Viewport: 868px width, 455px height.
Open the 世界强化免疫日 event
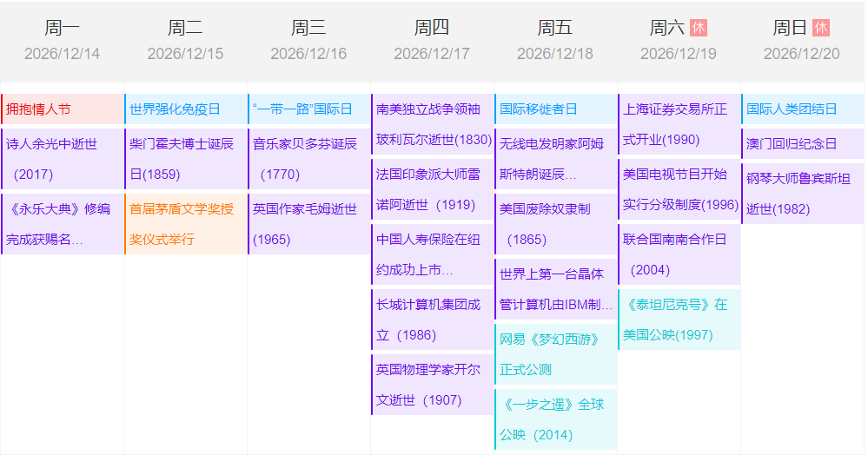pyautogui.click(x=186, y=109)
